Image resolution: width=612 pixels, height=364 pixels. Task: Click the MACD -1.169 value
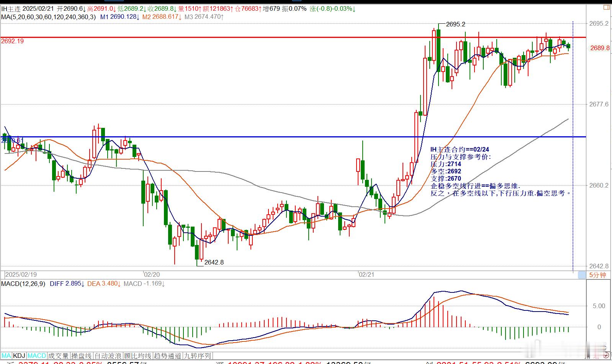point(144,284)
